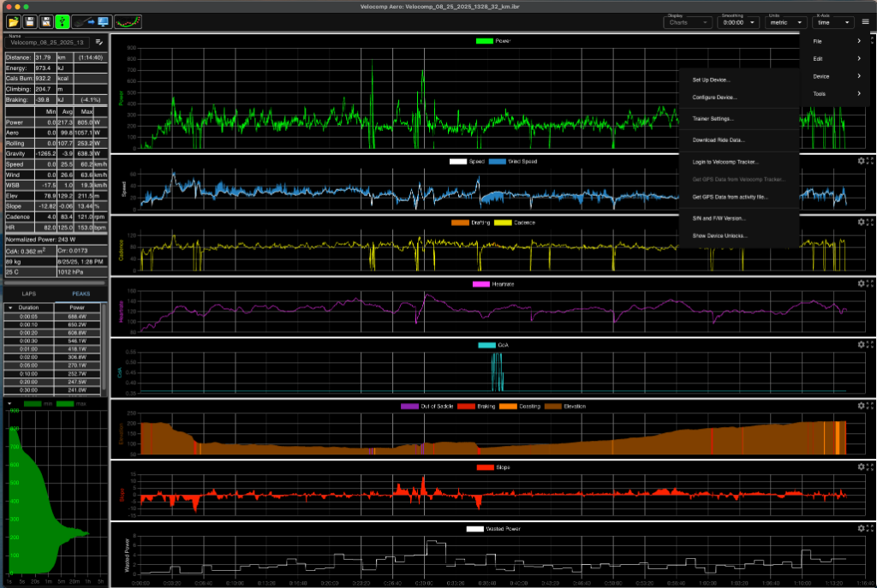Open the X-Axis dropdown set to time
877x588 pixels.
832,23
